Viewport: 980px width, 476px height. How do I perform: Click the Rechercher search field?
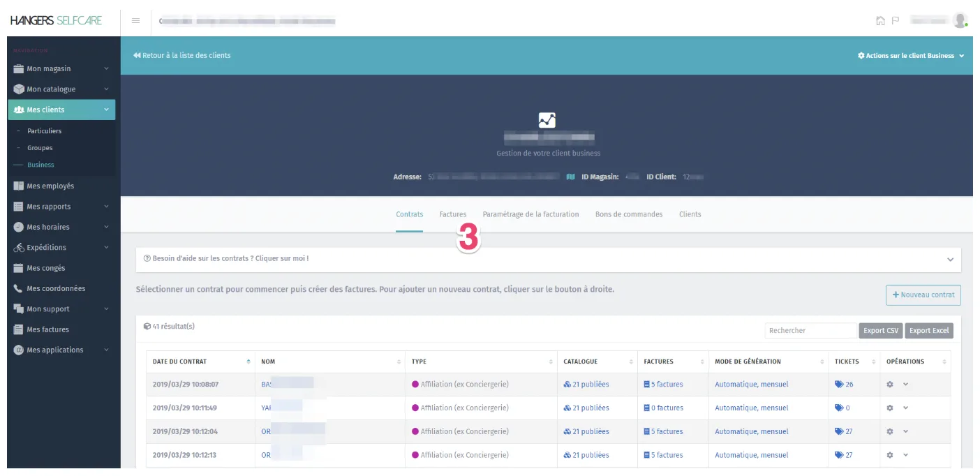[810, 331]
